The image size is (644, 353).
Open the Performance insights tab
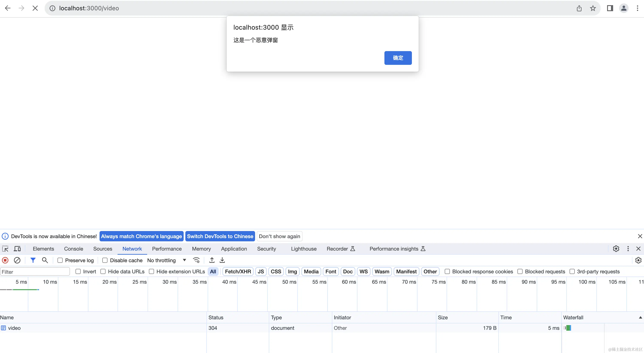[398, 249]
